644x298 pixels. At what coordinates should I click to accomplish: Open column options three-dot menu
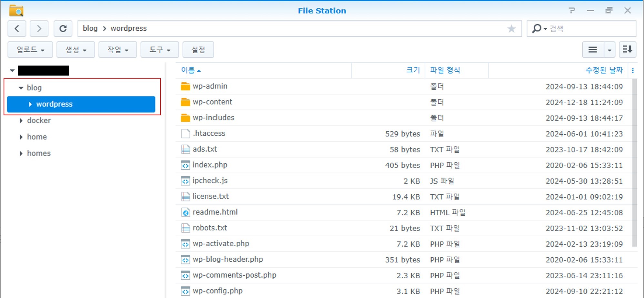633,70
